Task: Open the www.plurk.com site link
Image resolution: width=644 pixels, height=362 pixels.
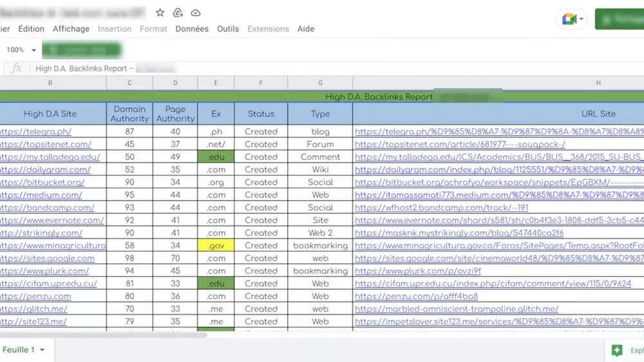Action: pos(44,271)
